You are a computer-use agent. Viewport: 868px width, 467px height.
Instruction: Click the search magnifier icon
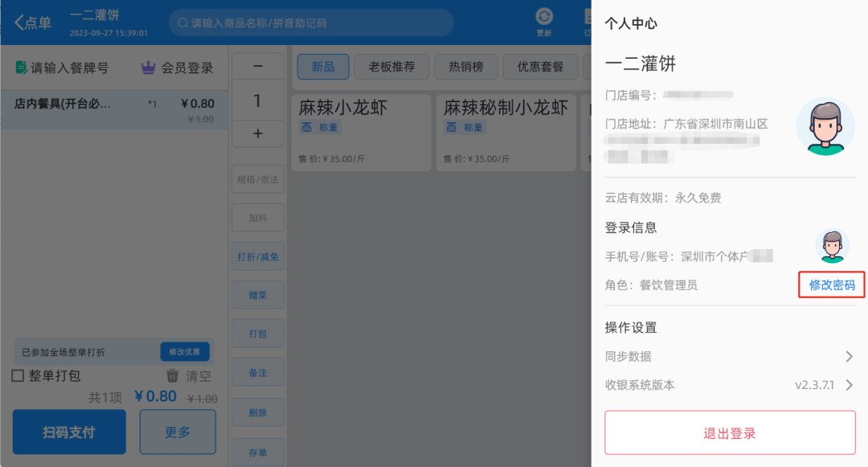tap(183, 23)
